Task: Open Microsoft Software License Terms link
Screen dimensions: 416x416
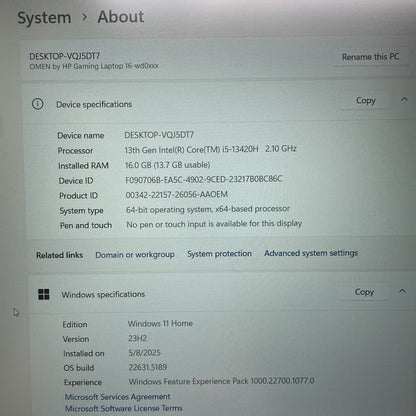Action: (x=124, y=408)
